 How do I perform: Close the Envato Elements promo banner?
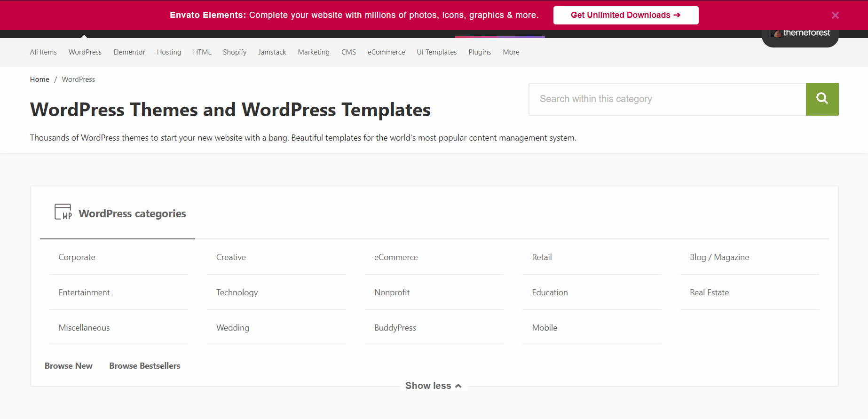pos(835,16)
